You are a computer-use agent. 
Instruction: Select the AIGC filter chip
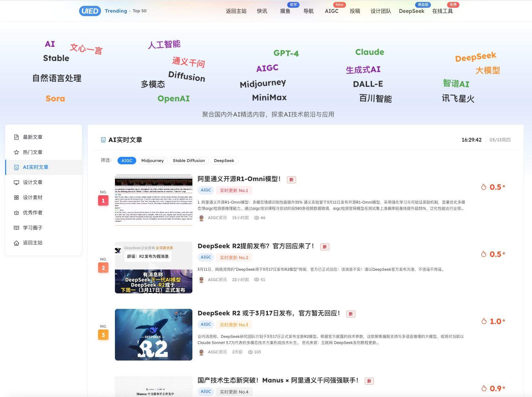[127, 160]
